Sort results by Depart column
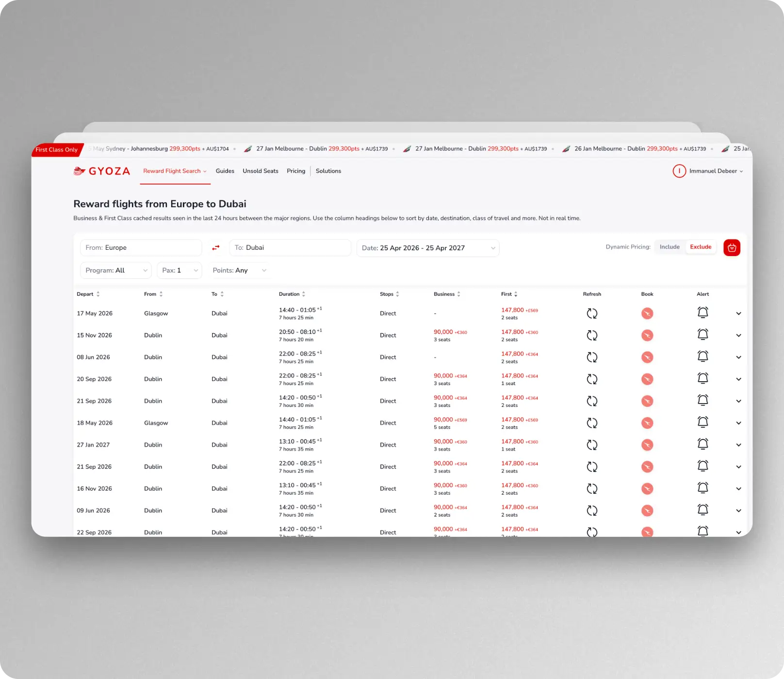784x679 pixels. pos(88,294)
